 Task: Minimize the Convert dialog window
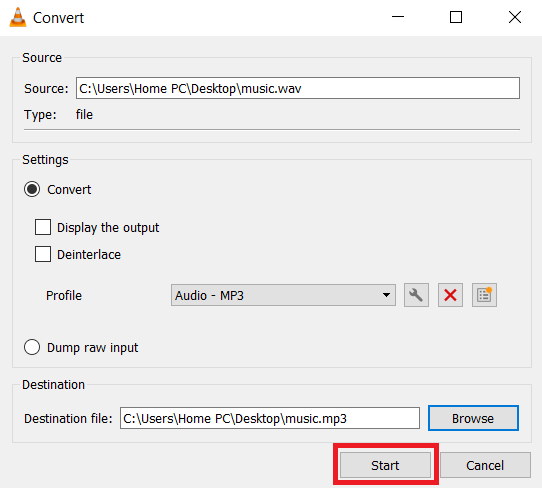coord(398,17)
